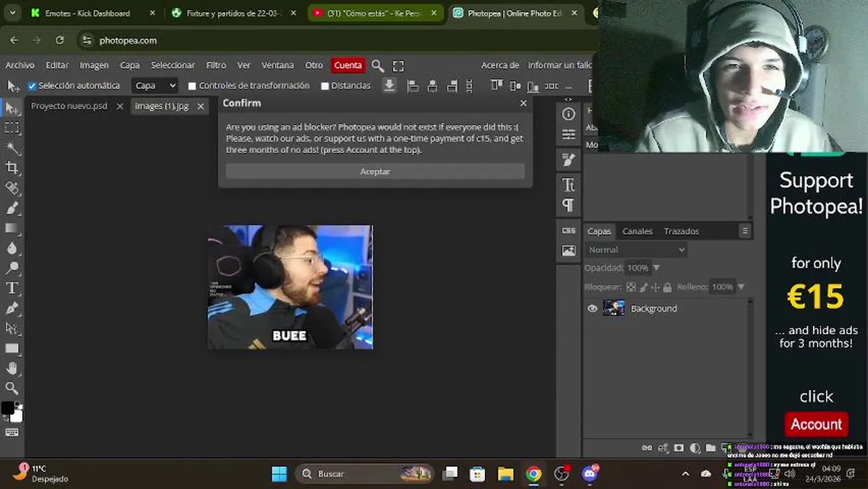Collapse the right panels double-arrow

click(568, 100)
